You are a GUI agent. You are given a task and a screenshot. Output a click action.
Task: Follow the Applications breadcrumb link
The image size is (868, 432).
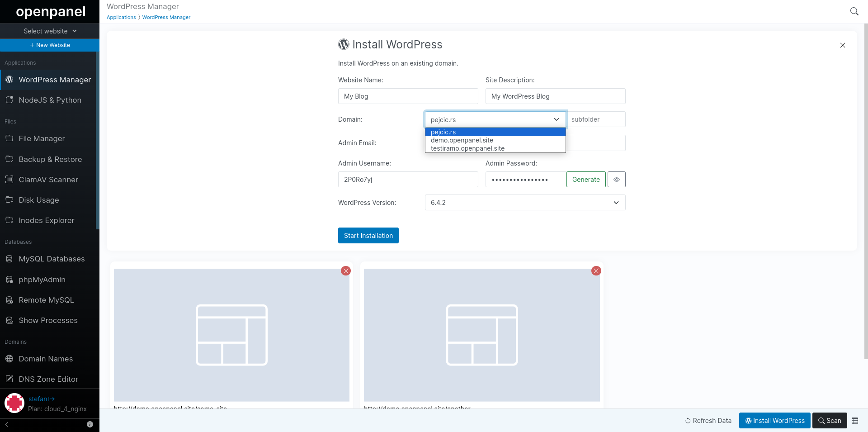tap(121, 17)
